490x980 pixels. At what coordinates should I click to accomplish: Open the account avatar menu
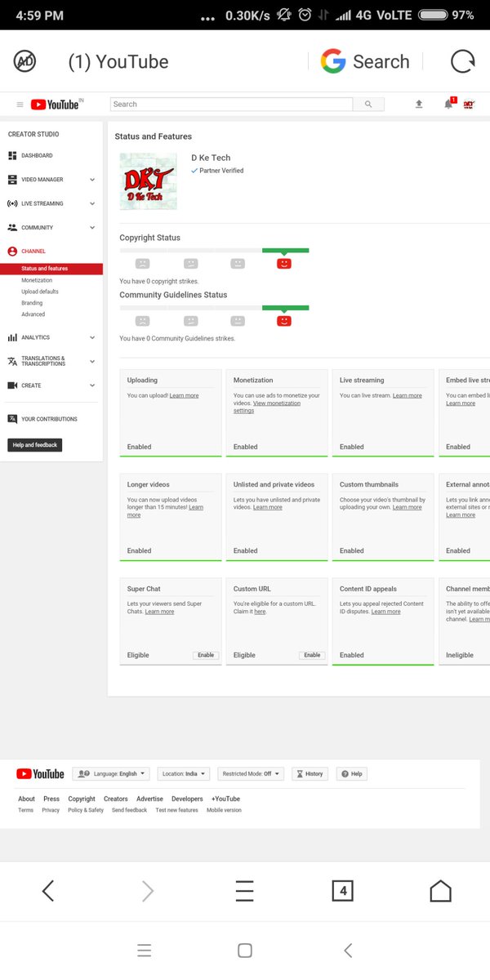470,105
